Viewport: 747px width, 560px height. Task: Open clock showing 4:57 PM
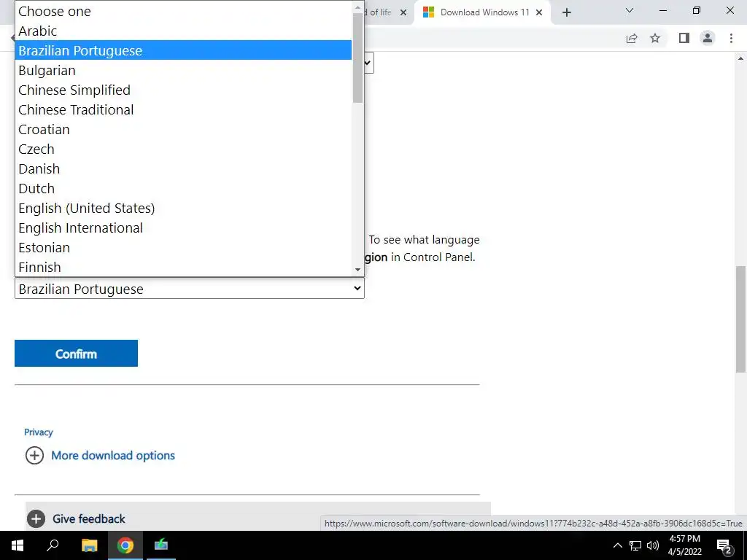click(684, 545)
